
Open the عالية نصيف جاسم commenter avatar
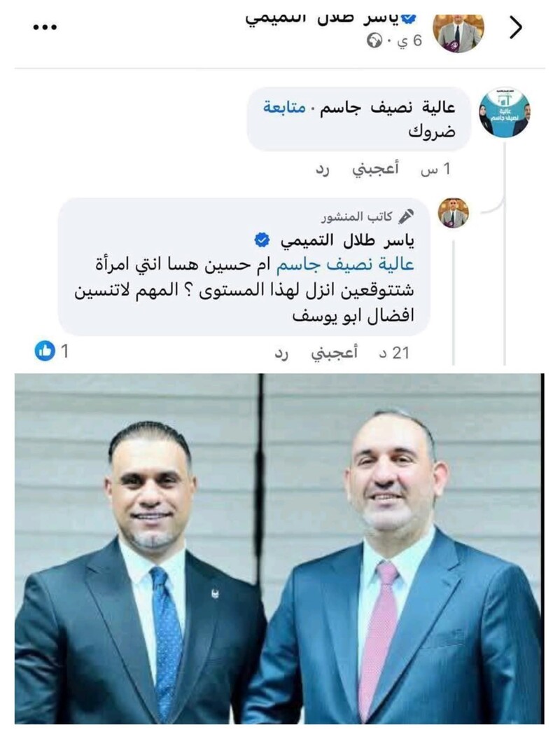click(505, 112)
